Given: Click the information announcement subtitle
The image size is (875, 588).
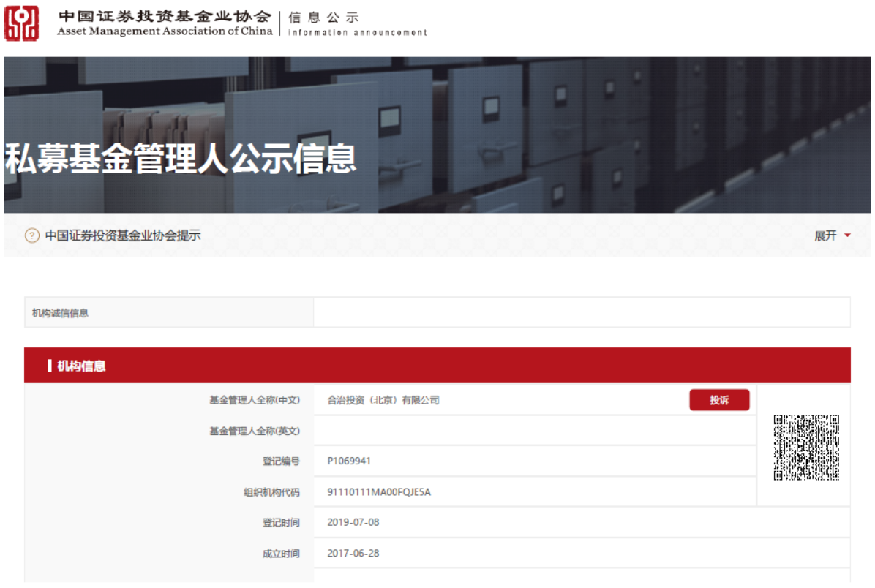Looking at the screenshot, I should (x=358, y=32).
